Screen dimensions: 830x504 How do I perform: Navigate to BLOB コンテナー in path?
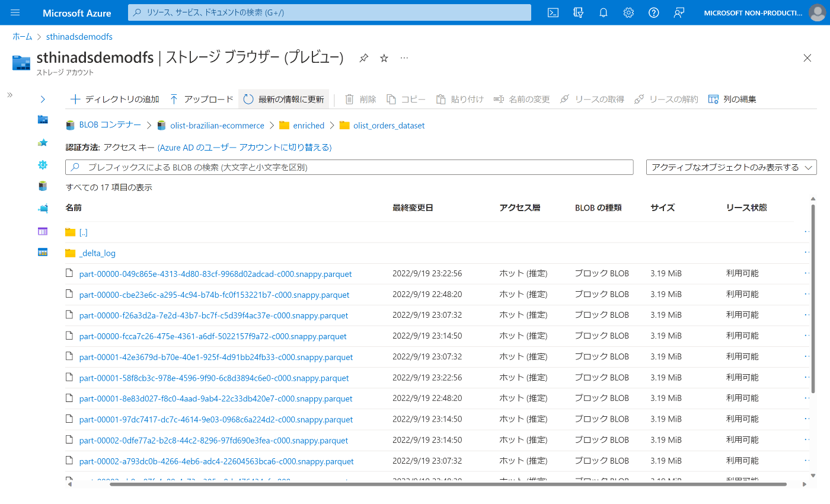pos(110,126)
